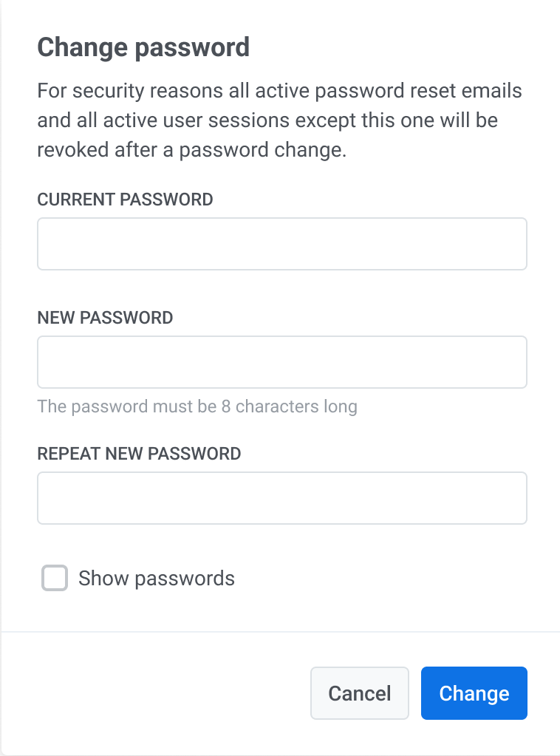This screenshot has width=560, height=756.
Task: Select the Repeat New Password field
Action: [281, 498]
